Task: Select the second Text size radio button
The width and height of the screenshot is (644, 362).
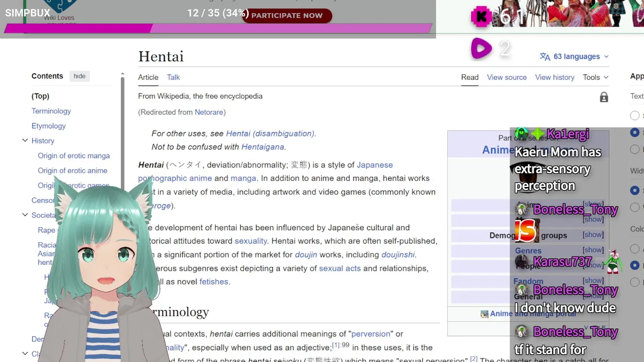Action: coord(635,133)
